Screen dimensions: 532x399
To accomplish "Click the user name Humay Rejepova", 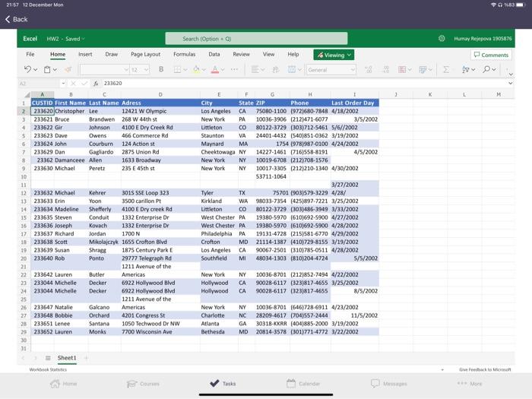I will click(x=483, y=39).
